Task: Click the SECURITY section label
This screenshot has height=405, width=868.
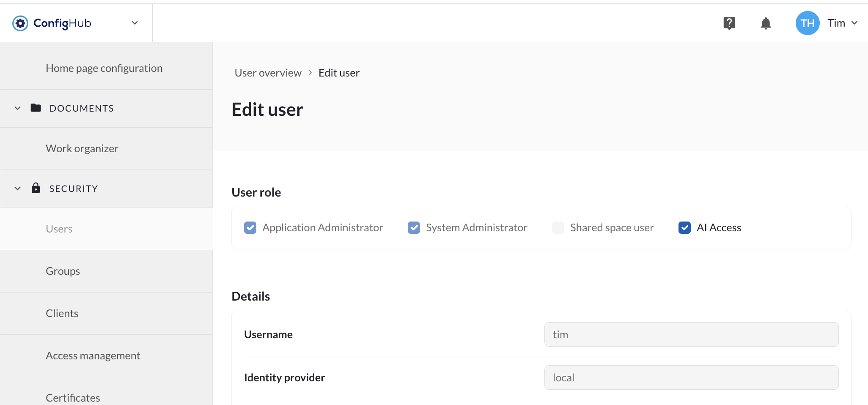Action: pos(74,189)
